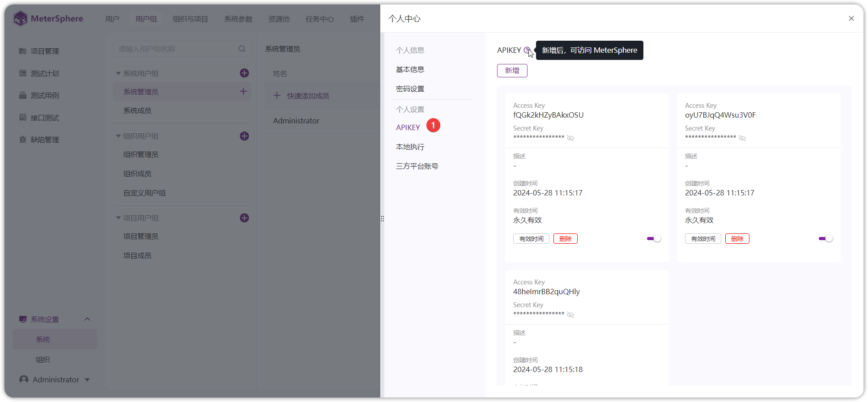Open the Administrator account dropdown
This screenshot has height=402, width=868.
tap(87, 380)
